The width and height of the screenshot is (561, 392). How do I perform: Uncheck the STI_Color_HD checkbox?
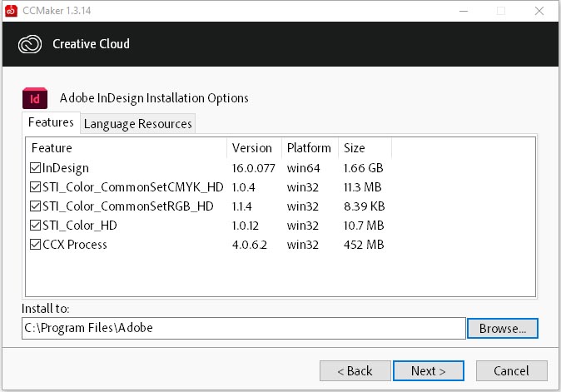[x=35, y=226]
